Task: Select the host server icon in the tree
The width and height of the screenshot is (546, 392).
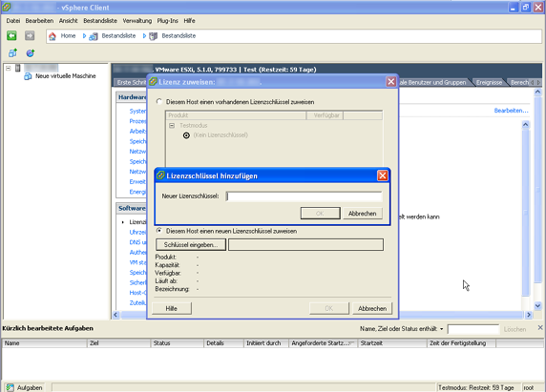Action: (x=18, y=68)
